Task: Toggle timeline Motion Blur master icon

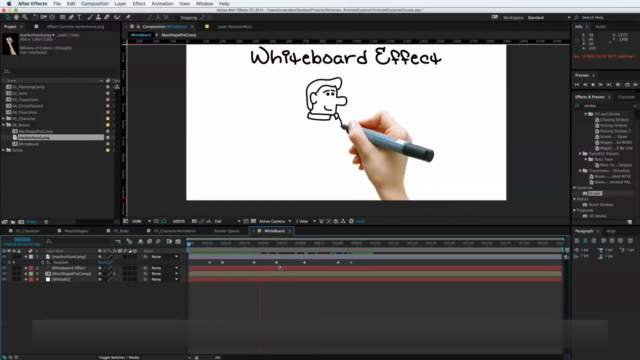Action: click(x=158, y=242)
